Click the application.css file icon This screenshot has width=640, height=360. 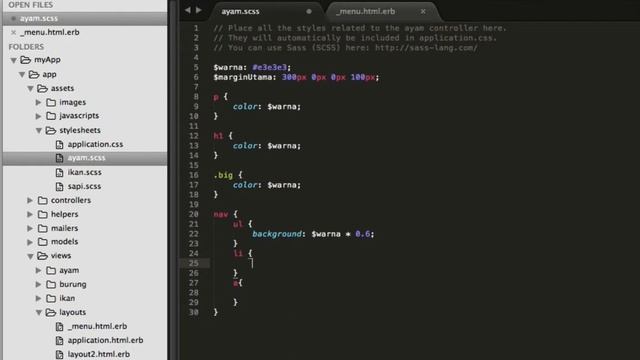(60, 144)
